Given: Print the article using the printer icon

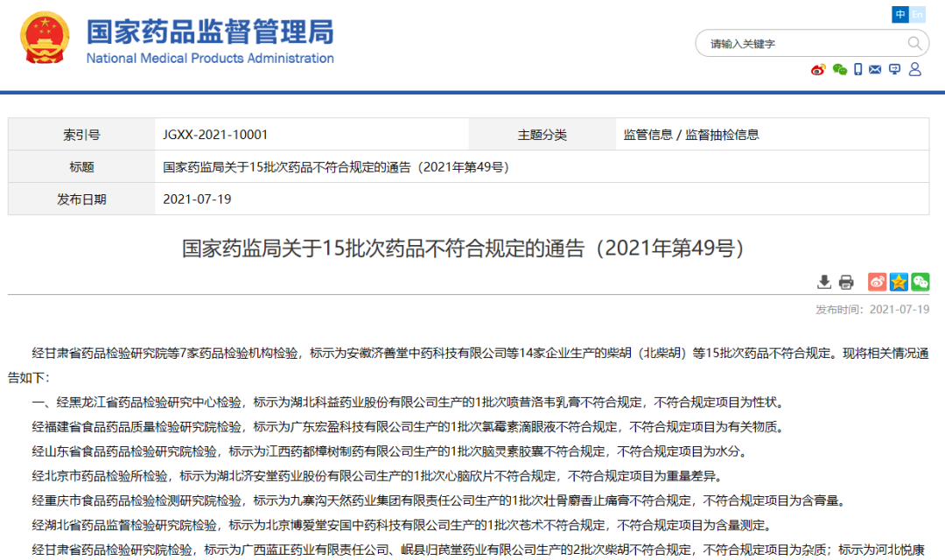Looking at the screenshot, I should point(846,282).
